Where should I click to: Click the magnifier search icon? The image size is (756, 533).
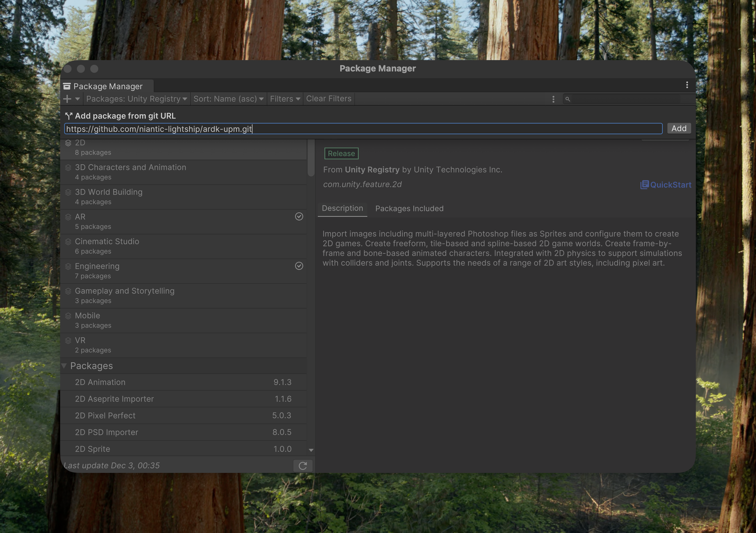tap(568, 99)
